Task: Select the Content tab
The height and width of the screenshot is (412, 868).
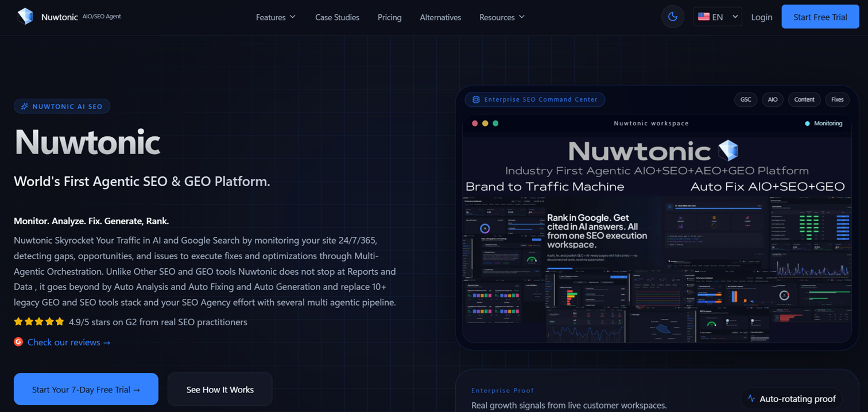Action: click(x=804, y=99)
